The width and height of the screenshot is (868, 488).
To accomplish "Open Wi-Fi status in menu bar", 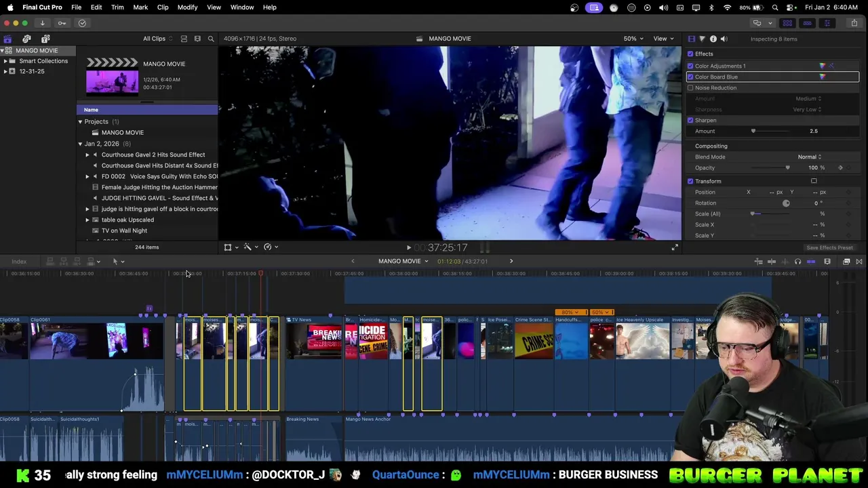I will pyautogui.click(x=728, y=7).
